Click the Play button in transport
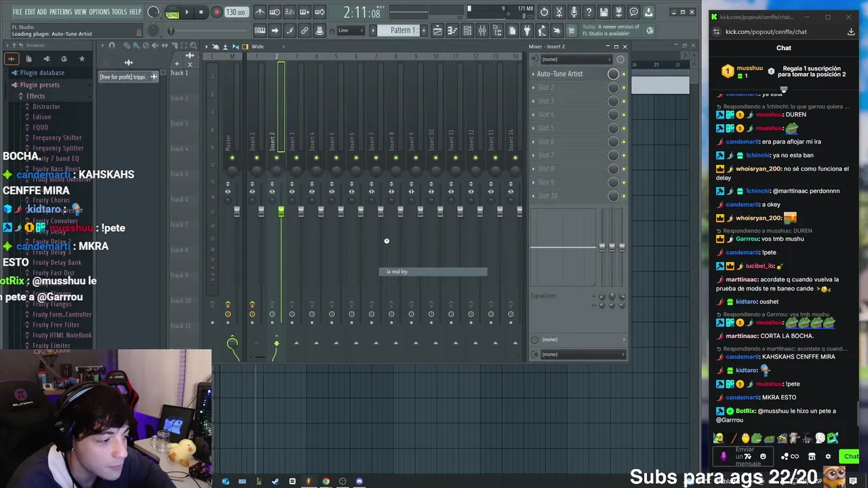The height and width of the screenshot is (488, 868). (187, 12)
